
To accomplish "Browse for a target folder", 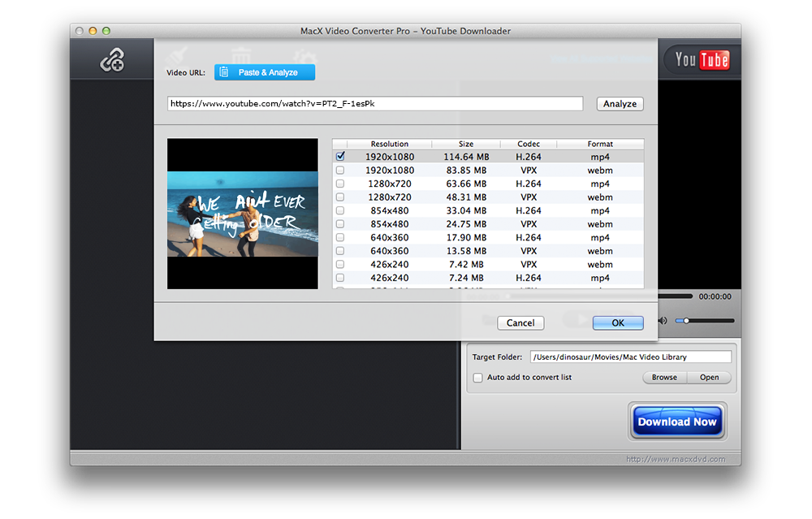I will pyautogui.click(x=664, y=378).
